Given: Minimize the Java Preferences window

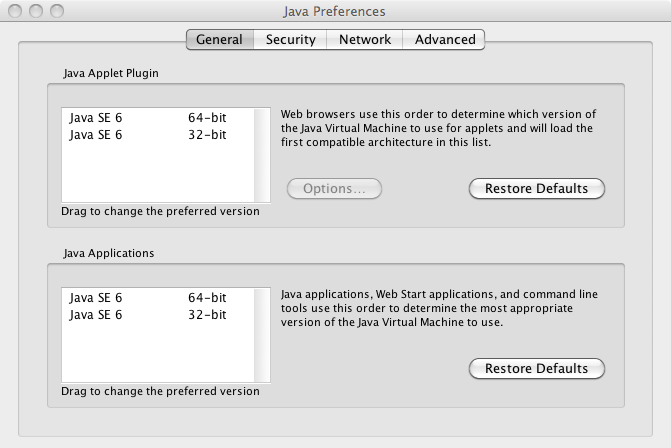Looking at the screenshot, I should 36,11.
